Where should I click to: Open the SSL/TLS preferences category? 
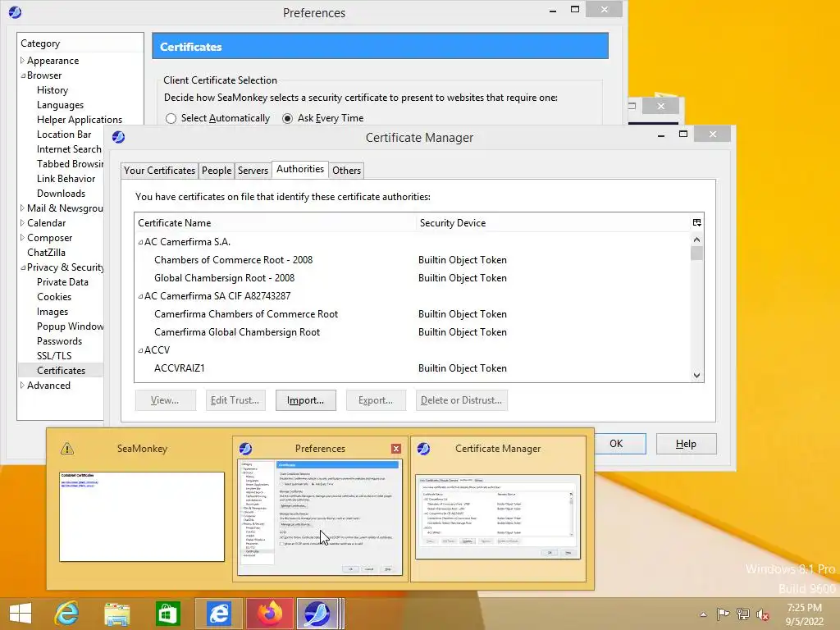tap(54, 356)
